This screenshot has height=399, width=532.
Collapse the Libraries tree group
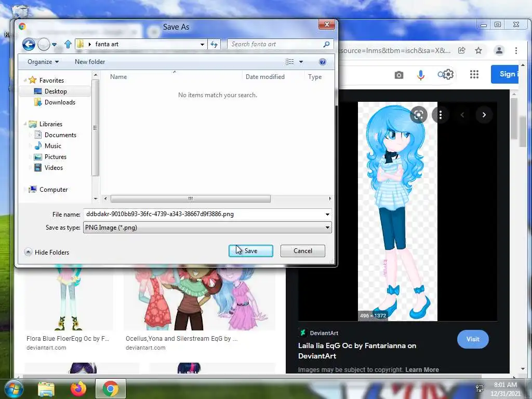tap(25, 124)
